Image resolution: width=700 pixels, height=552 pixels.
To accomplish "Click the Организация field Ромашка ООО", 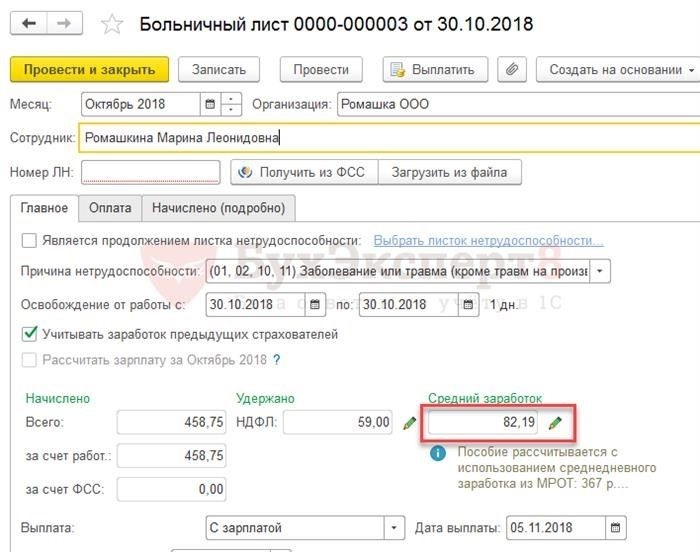I will click(518, 104).
